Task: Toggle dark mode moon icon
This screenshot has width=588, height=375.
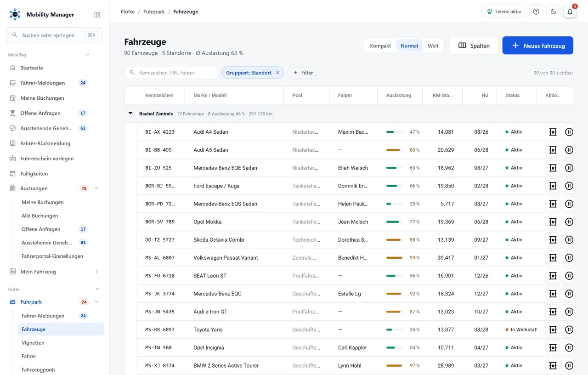Action: (x=553, y=11)
